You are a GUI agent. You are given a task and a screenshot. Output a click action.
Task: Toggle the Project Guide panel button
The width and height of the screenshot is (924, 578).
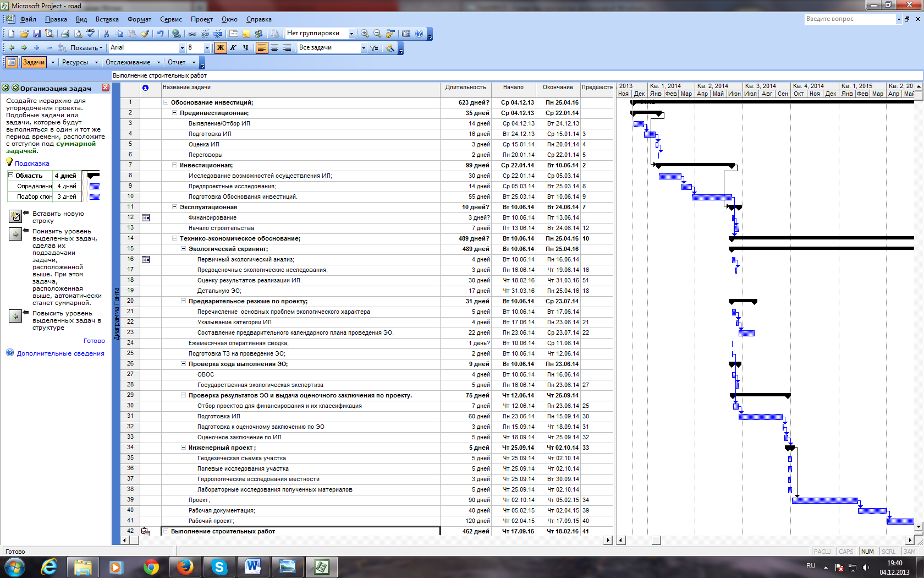pos(11,62)
